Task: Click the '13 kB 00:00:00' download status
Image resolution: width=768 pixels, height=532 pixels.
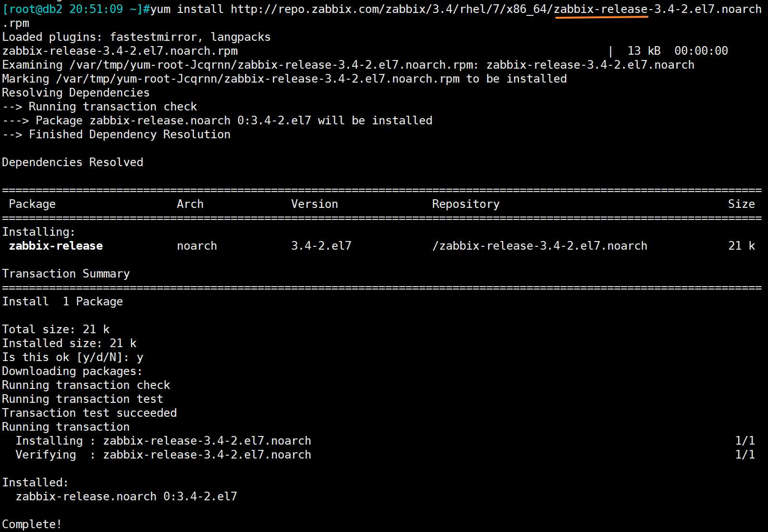Action: click(678, 51)
